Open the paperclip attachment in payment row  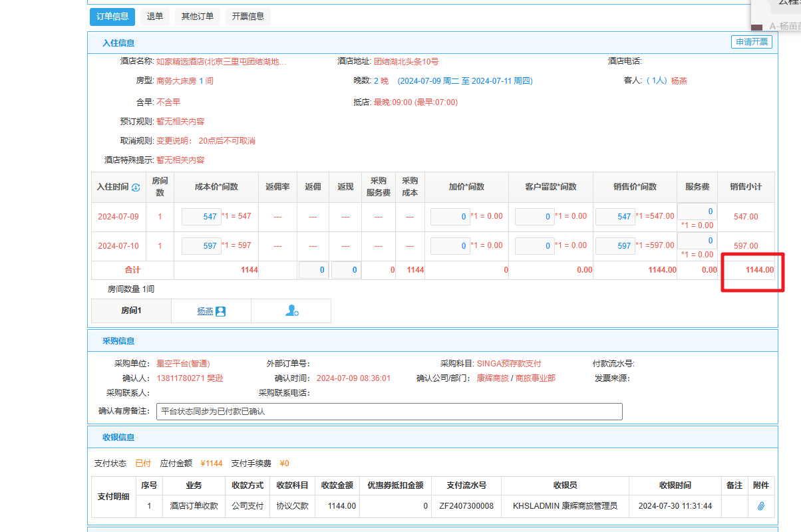[x=761, y=506]
